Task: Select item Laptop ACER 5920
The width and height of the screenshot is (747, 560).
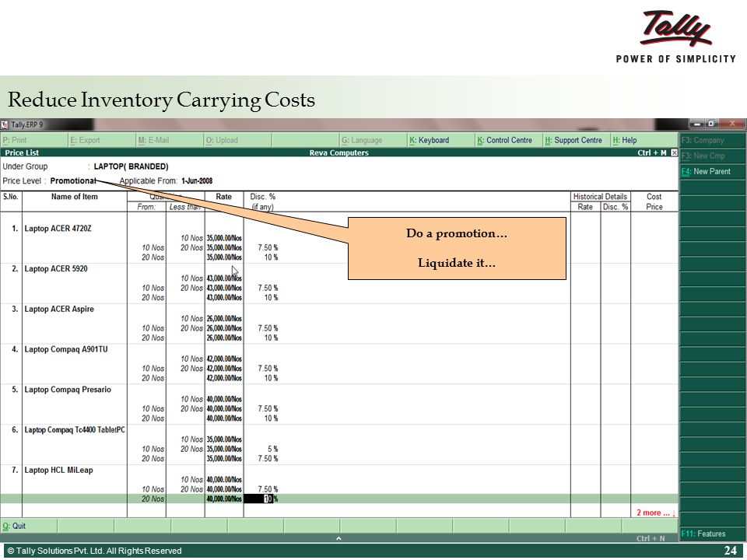Action: click(x=56, y=268)
